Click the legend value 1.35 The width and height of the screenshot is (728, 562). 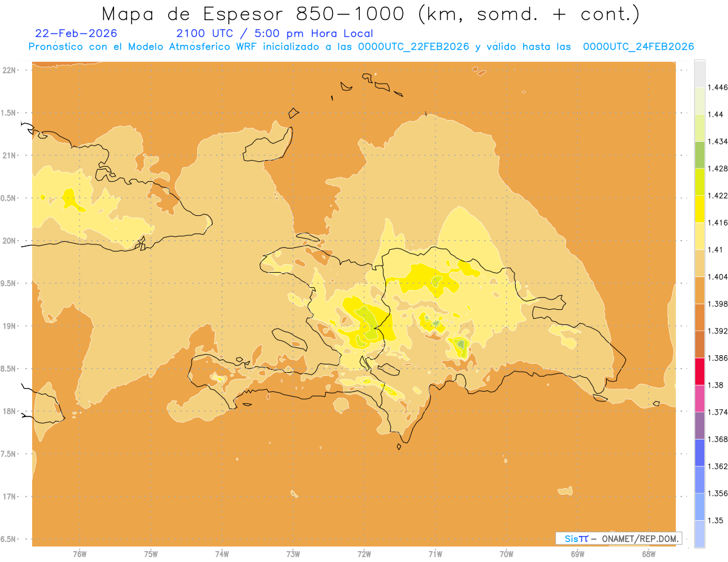(715, 520)
